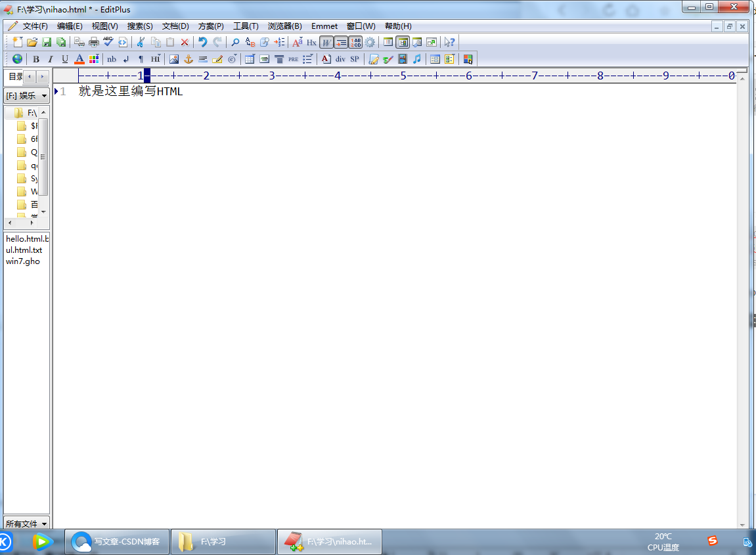The image size is (756, 555).
Task: Toggle Auto Indent button
Action: coord(341,43)
